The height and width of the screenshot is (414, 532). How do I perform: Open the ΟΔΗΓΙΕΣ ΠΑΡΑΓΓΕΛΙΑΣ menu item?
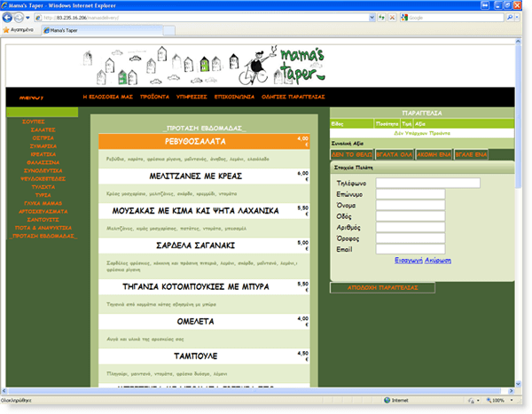293,97
